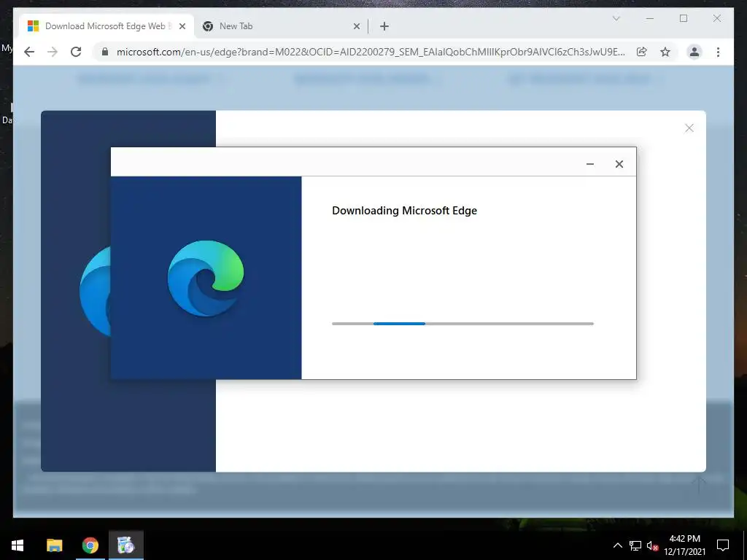
Task: Close the New Tab tab
Action: tap(356, 26)
